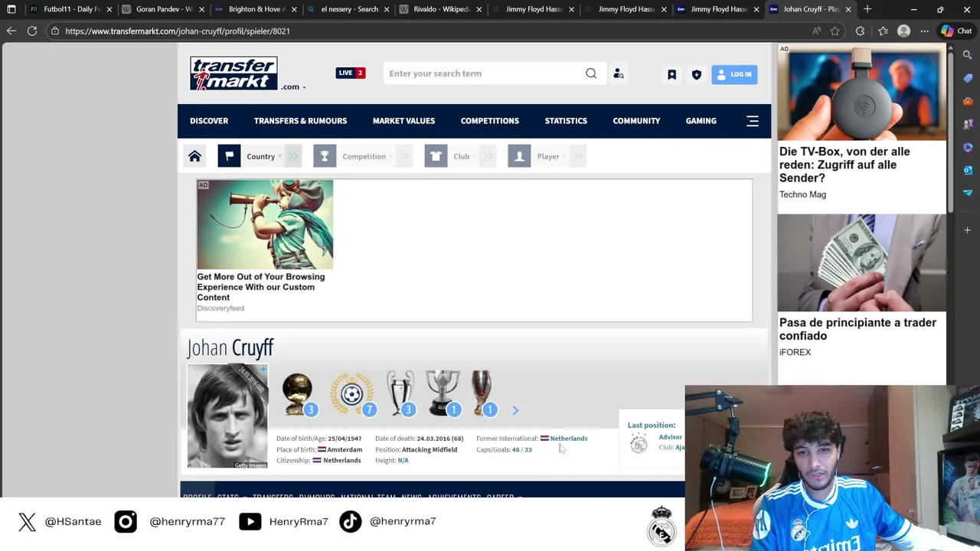
Task: Click the trophy with badge 3
Action: coord(400,394)
